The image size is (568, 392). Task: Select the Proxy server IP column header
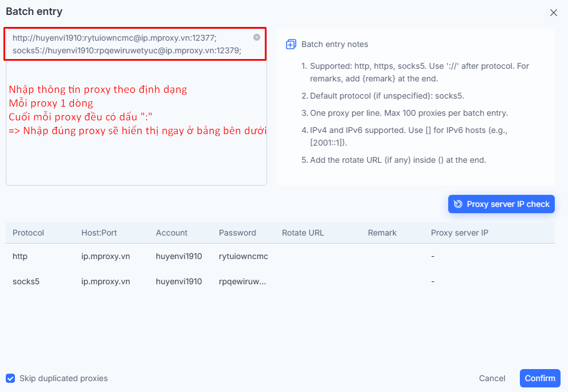coord(459,233)
